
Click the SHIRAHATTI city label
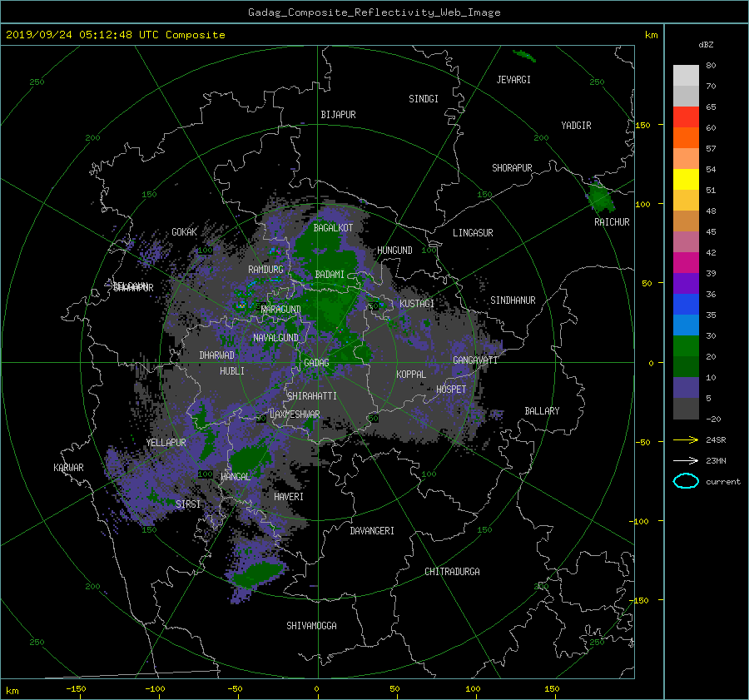pyautogui.click(x=312, y=395)
